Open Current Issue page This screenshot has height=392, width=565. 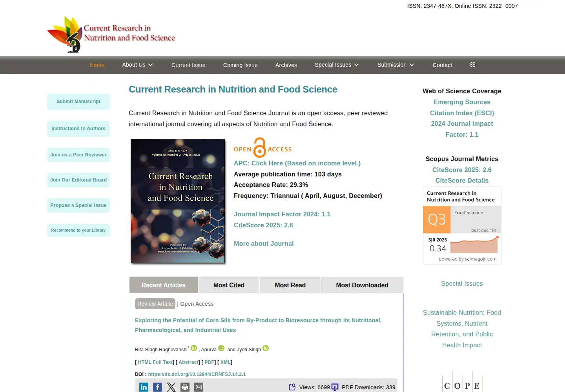click(x=188, y=65)
